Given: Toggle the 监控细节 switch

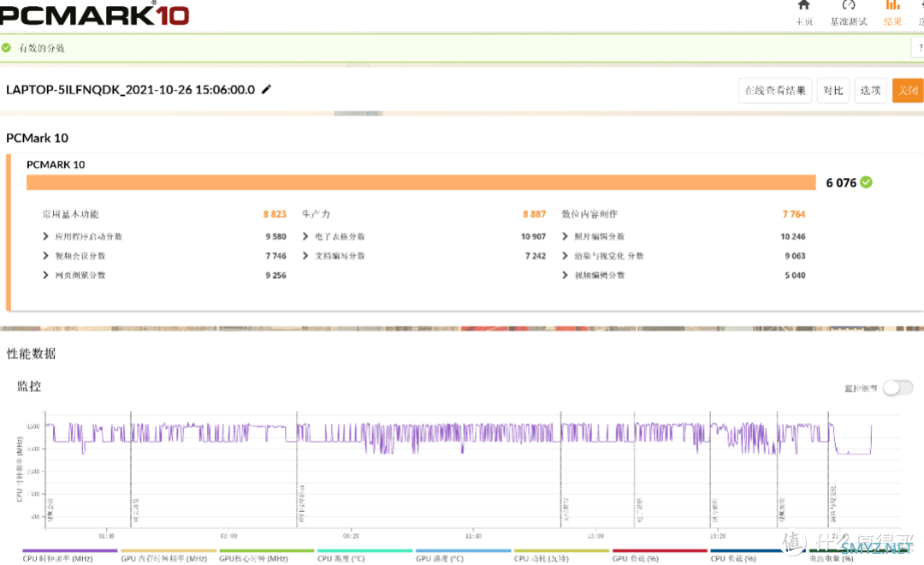Looking at the screenshot, I should [898, 388].
